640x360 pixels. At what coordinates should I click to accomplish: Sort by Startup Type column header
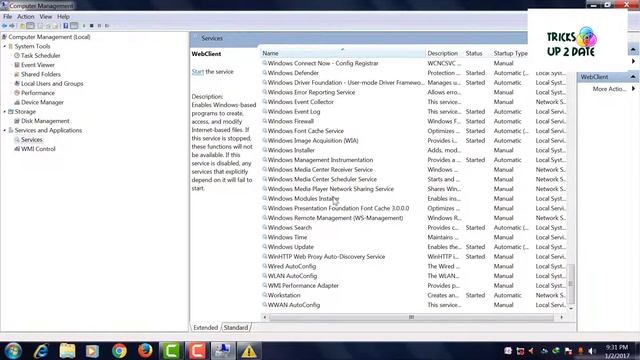pyautogui.click(x=510, y=53)
